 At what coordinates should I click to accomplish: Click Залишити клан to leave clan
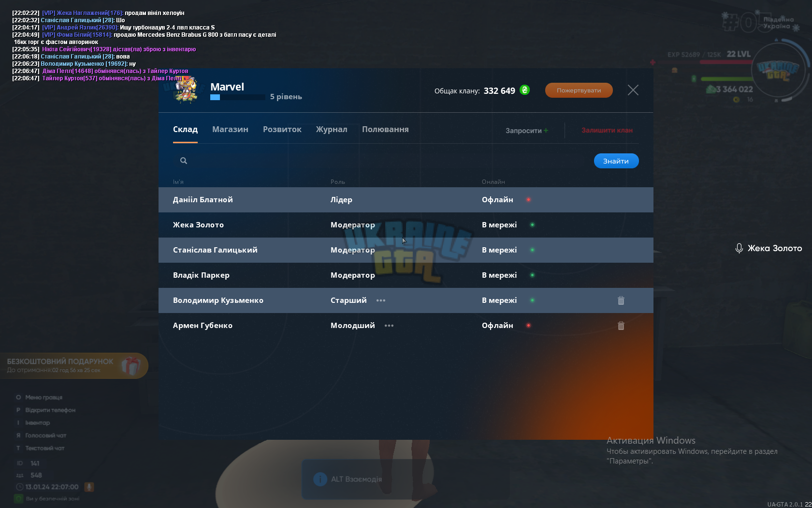pos(607,130)
